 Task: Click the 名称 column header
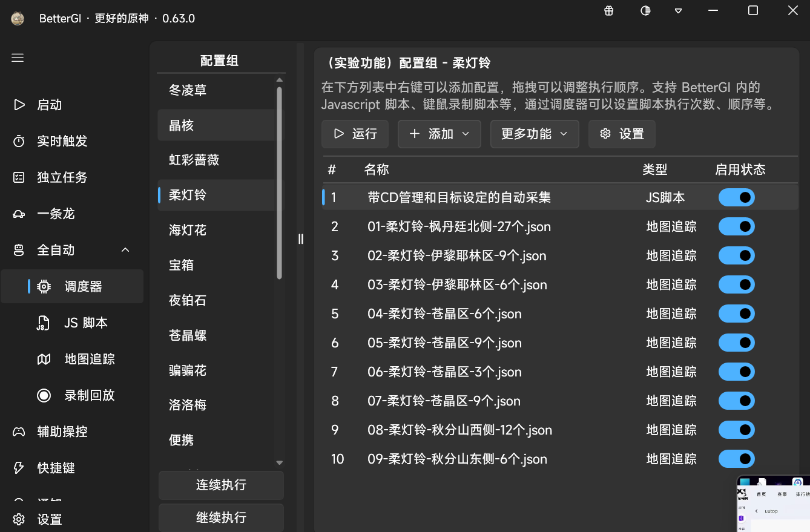pyautogui.click(x=377, y=169)
